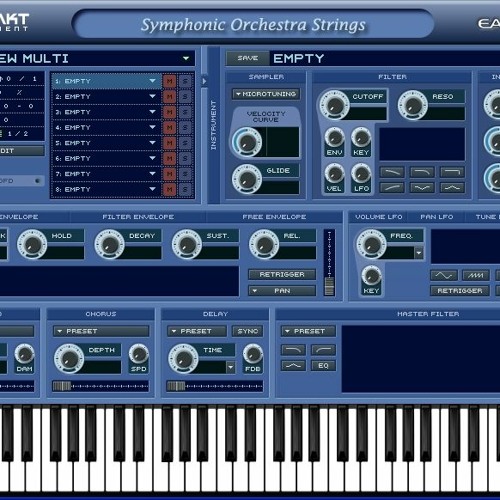Viewport: 500px width, 500px height.
Task: Select master filter highpass shape icon
Action: pos(323,350)
